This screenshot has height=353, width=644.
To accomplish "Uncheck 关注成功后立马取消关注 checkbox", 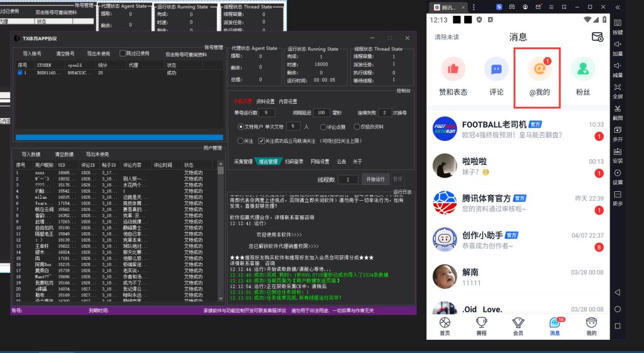I will click(x=260, y=142).
